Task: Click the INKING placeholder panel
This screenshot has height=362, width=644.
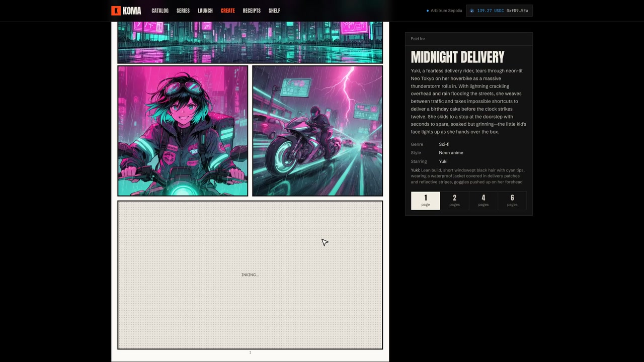Action: 250,275
